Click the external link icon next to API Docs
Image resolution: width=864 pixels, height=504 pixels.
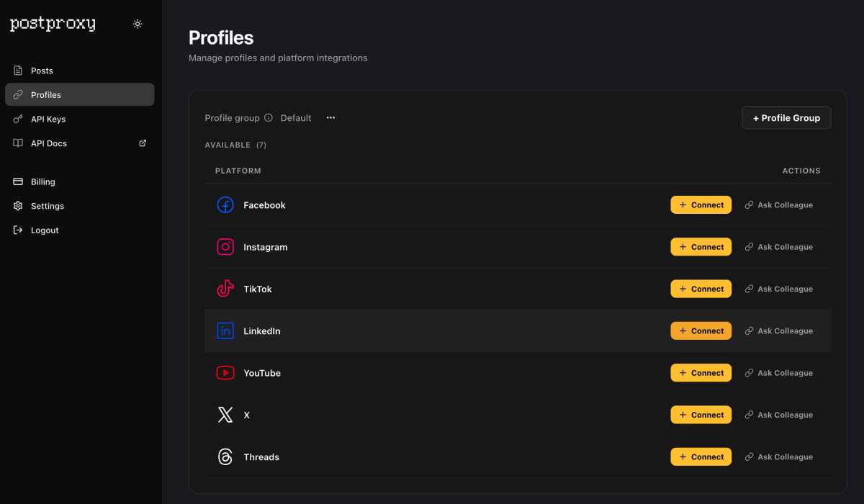click(142, 143)
